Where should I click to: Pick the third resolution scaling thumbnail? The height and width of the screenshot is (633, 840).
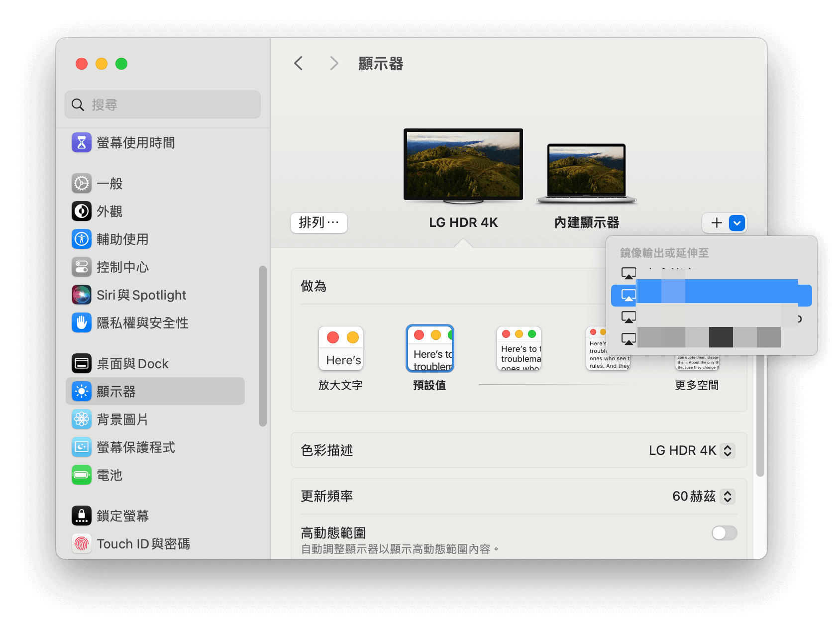coord(519,348)
